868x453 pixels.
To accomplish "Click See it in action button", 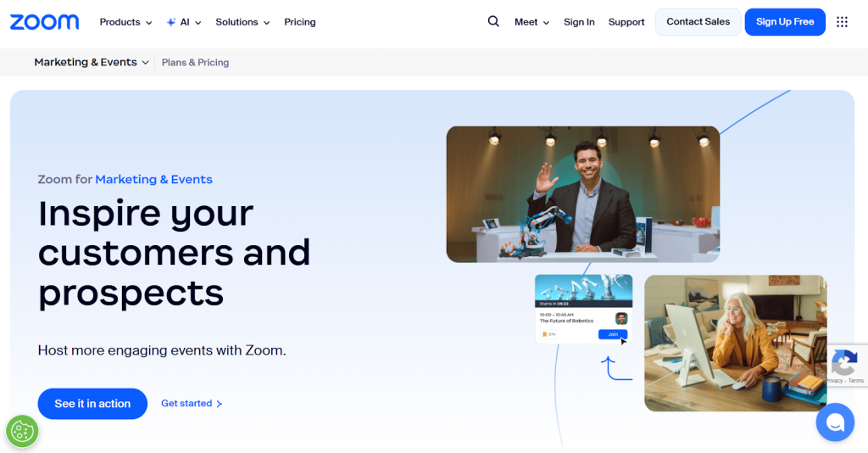I will 92,404.
